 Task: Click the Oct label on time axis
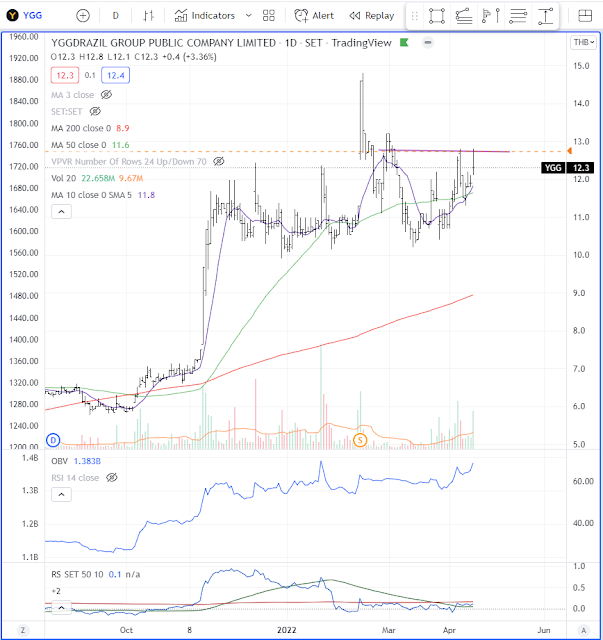(126, 630)
